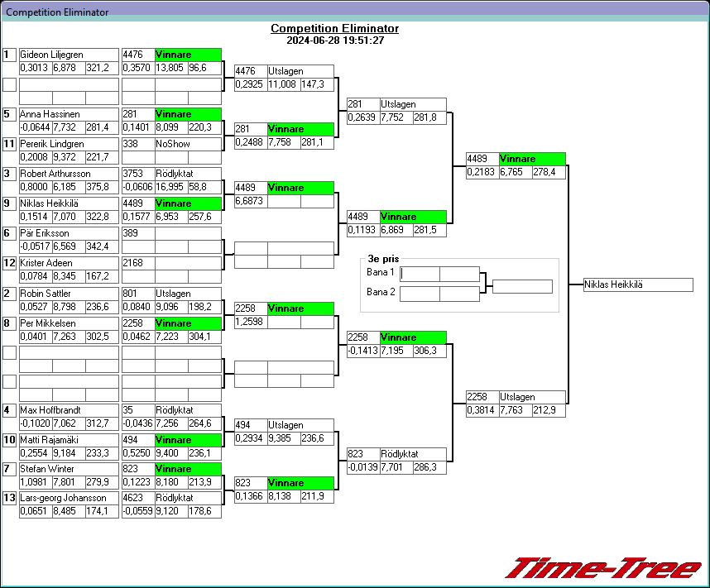Click the Competition Eliminator heading
Viewport: 710px width, 588px height.
click(334, 29)
